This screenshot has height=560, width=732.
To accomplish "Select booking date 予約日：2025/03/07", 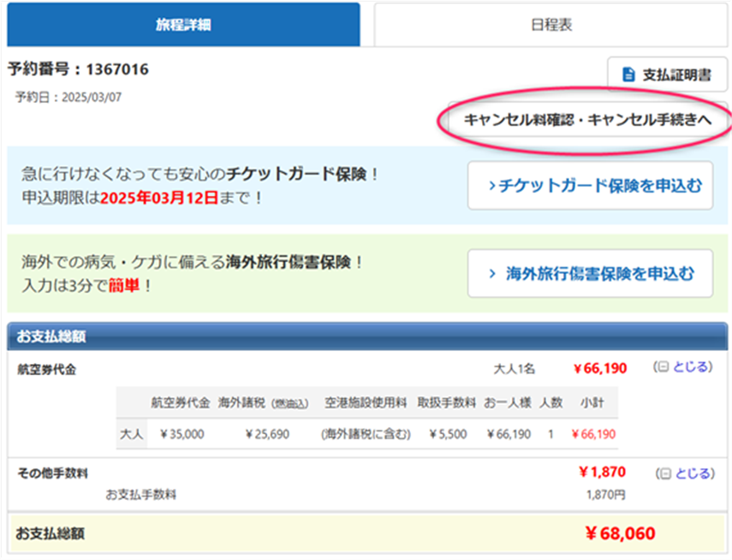I will point(68,97).
